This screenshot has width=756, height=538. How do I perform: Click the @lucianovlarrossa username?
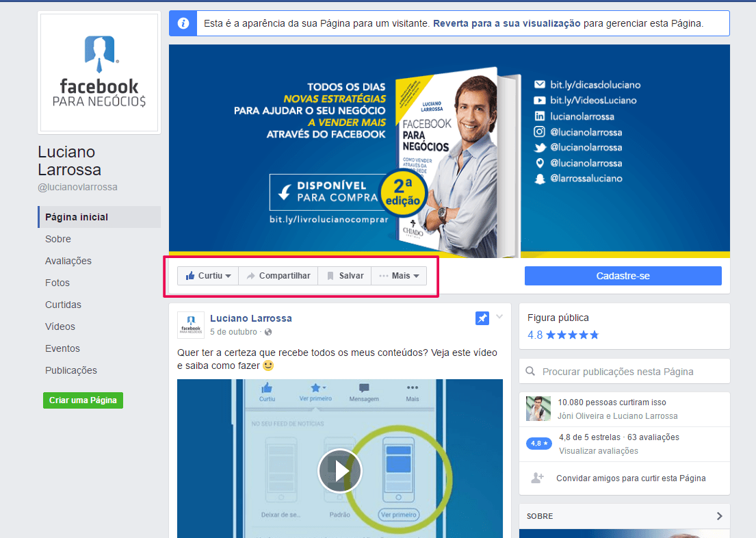click(77, 187)
